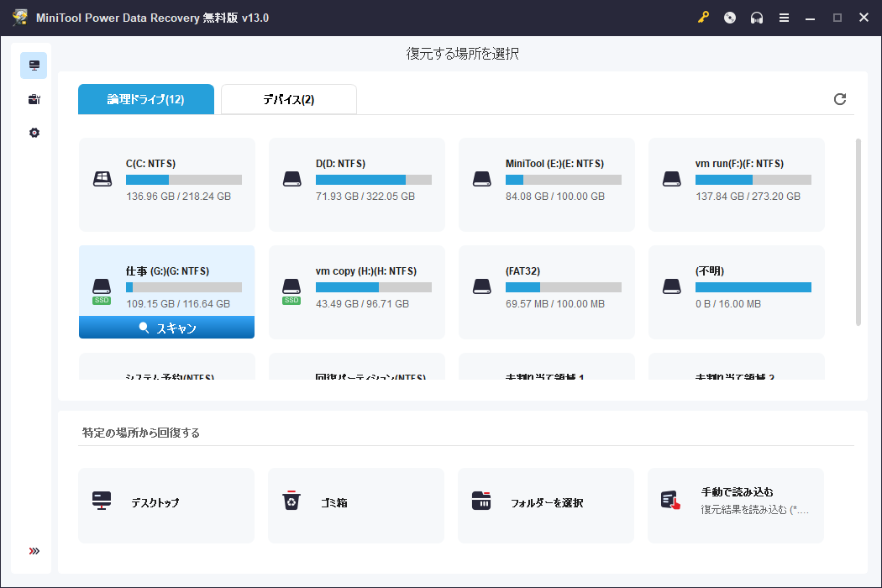Image resolution: width=882 pixels, height=588 pixels.
Task: Click 不明 partition usage bar
Action: pos(753,287)
